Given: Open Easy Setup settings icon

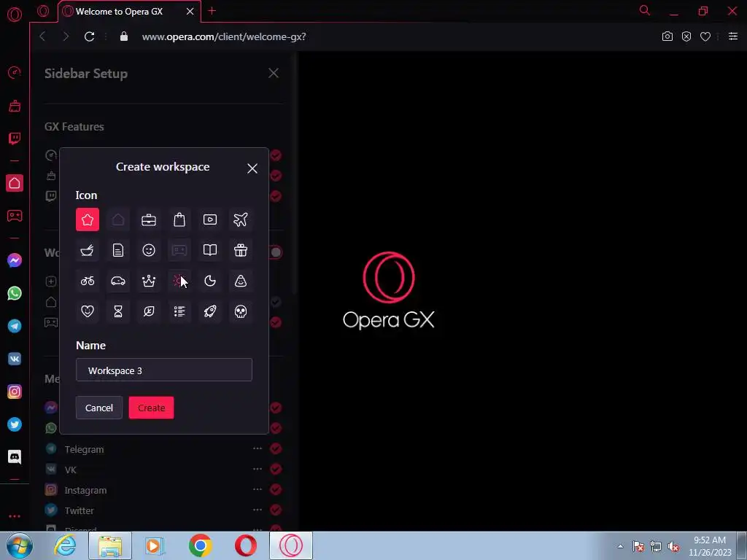Looking at the screenshot, I should (733, 36).
